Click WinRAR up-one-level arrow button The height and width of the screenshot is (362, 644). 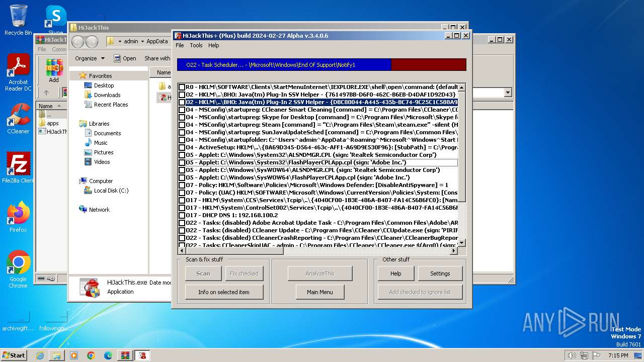click(46, 93)
